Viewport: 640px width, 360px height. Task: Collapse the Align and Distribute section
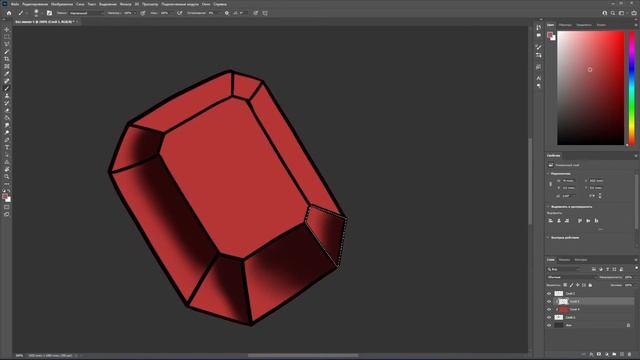point(548,207)
